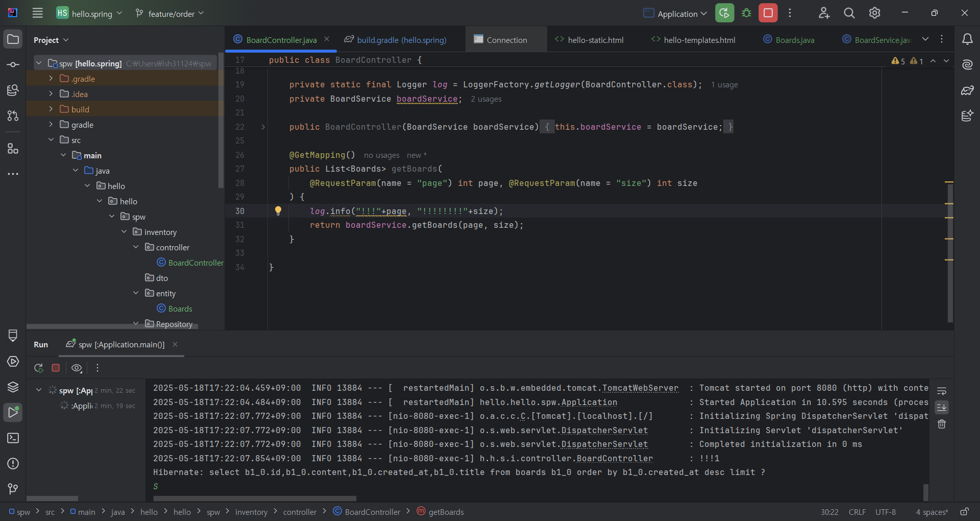The width and height of the screenshot is (980, 521).
Task: Rerun the Application configuration
Action: pos(724,13)
